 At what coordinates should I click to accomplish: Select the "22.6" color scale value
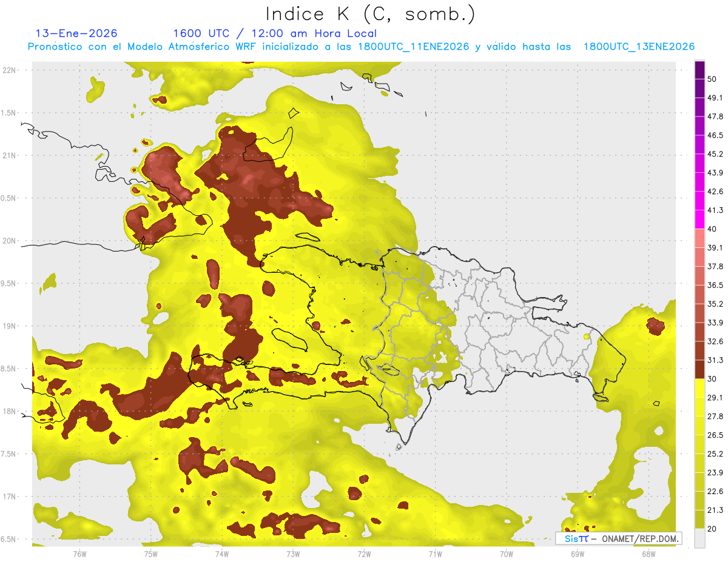click(715, 492)
